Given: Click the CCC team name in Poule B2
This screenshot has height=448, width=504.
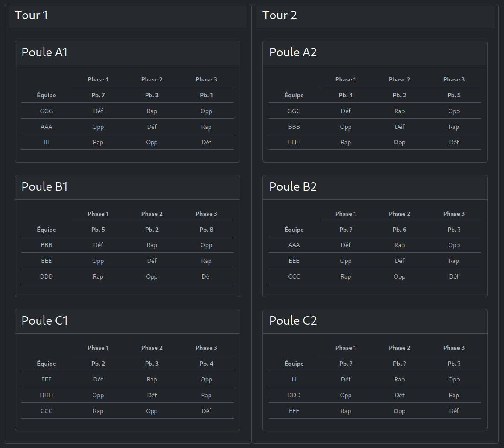Looking at the screenshot, I should (294, 276).
